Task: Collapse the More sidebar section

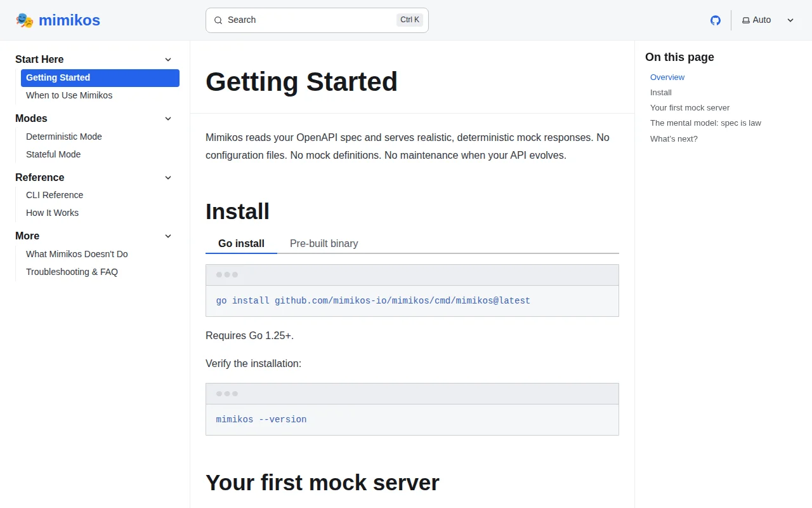Action: (x=168, y=236)
